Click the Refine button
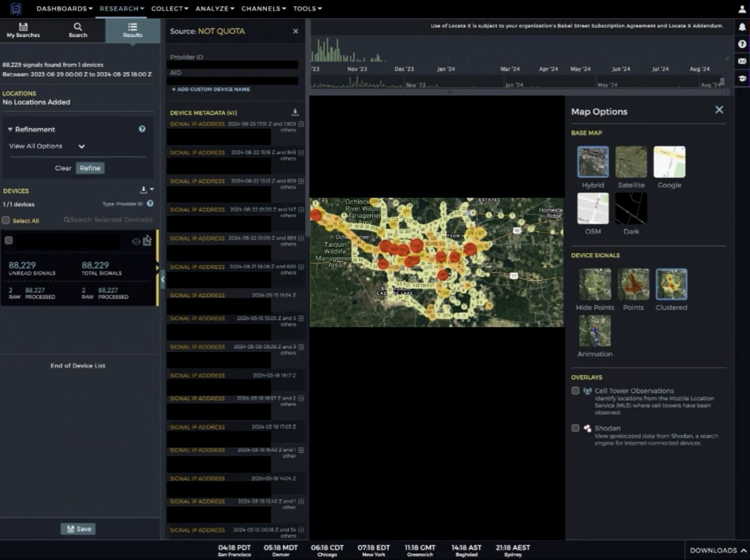Viewport: 750px width, 560px height. click(90, 168)
